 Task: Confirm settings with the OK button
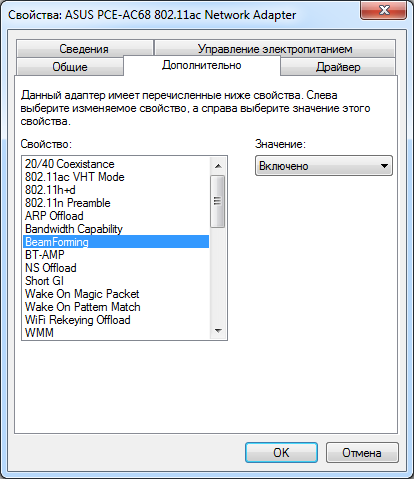281,452
